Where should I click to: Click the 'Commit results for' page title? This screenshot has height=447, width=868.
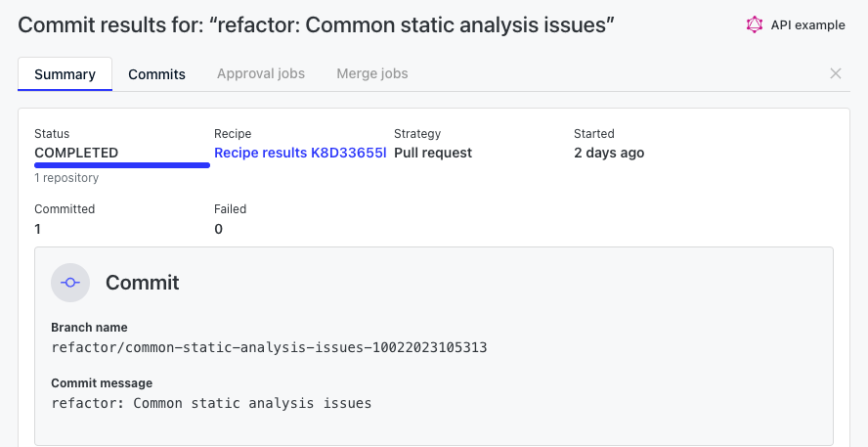click(x=316, y=24)
